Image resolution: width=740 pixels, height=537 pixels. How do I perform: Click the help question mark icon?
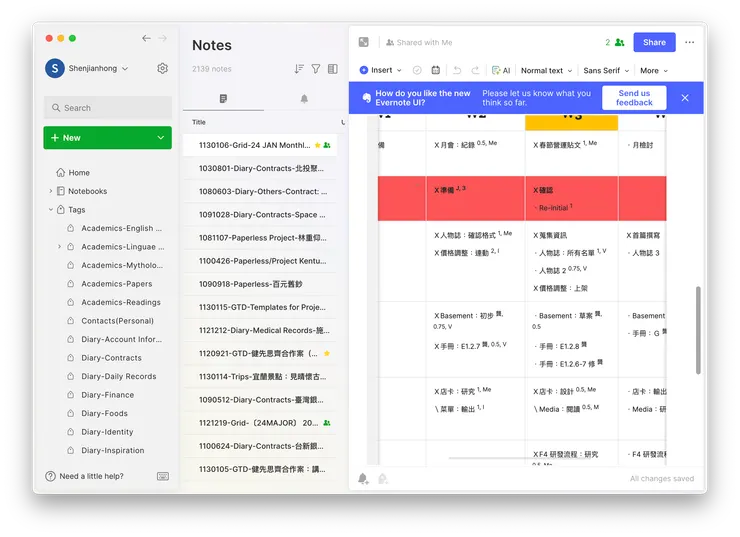[x=50, y=476]
